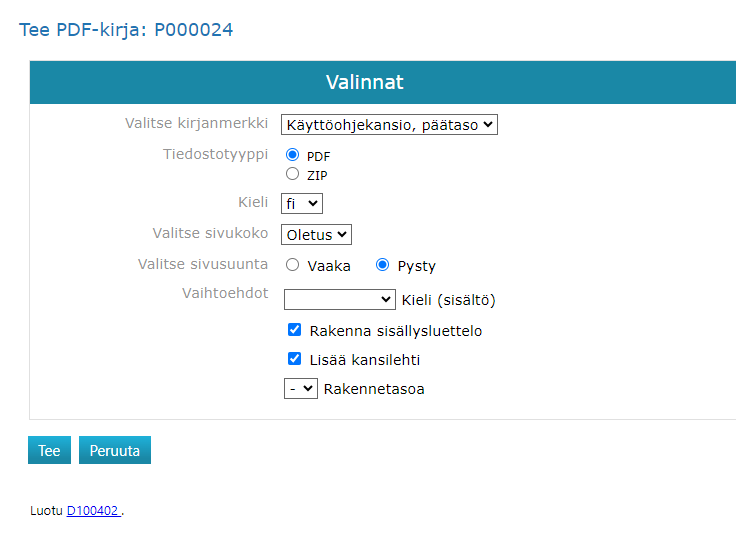The height and width of the screenshot is (549, 736).
Task: Choose the ZIP file type radio button
Action: (293, 174)
